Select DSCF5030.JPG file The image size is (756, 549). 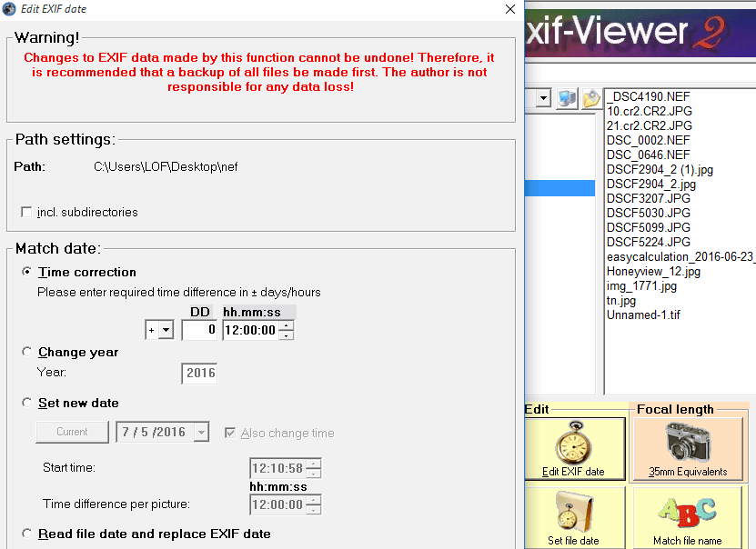click(649, 213)
